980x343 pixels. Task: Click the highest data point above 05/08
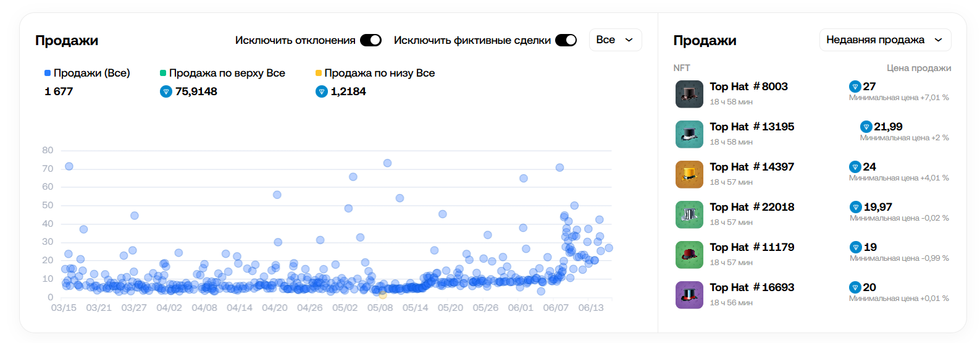pyautogui.click(x=387, y=163)
